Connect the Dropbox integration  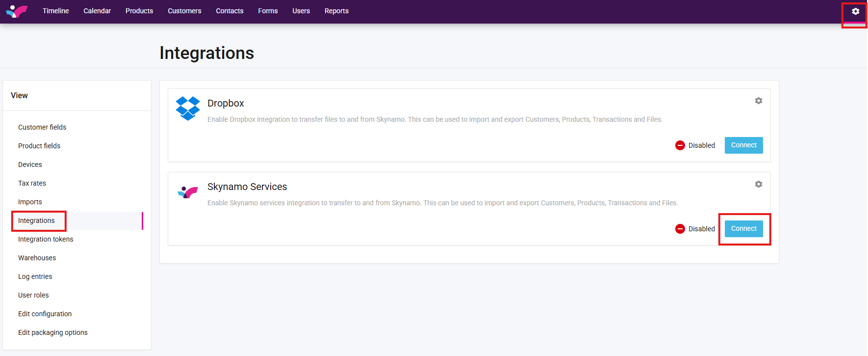tap(744, 145)
